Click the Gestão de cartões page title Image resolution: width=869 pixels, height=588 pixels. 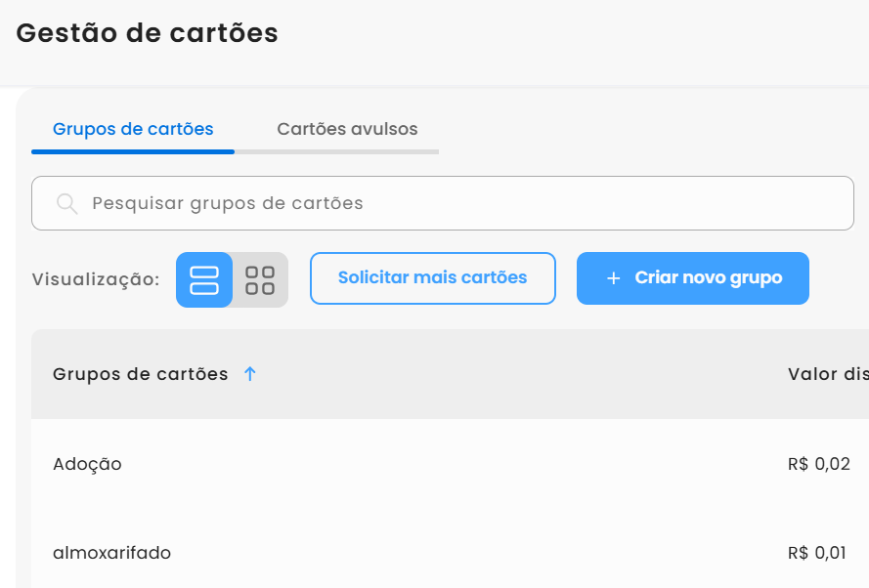point(148,33)
